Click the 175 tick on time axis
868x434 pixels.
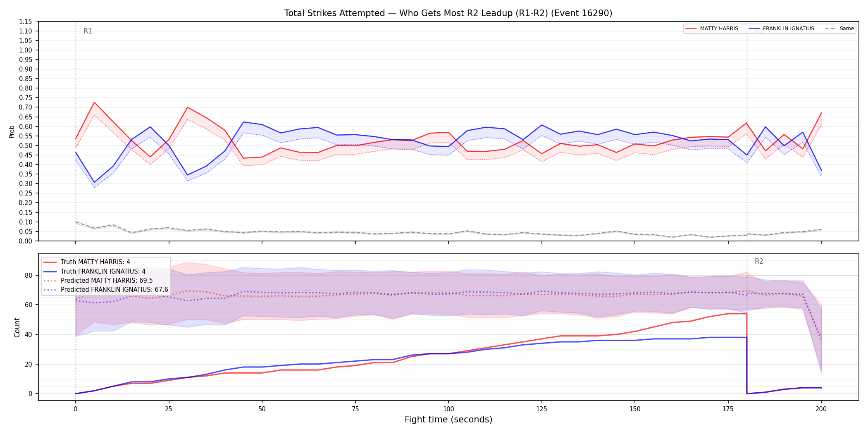[x=728, y=409]
